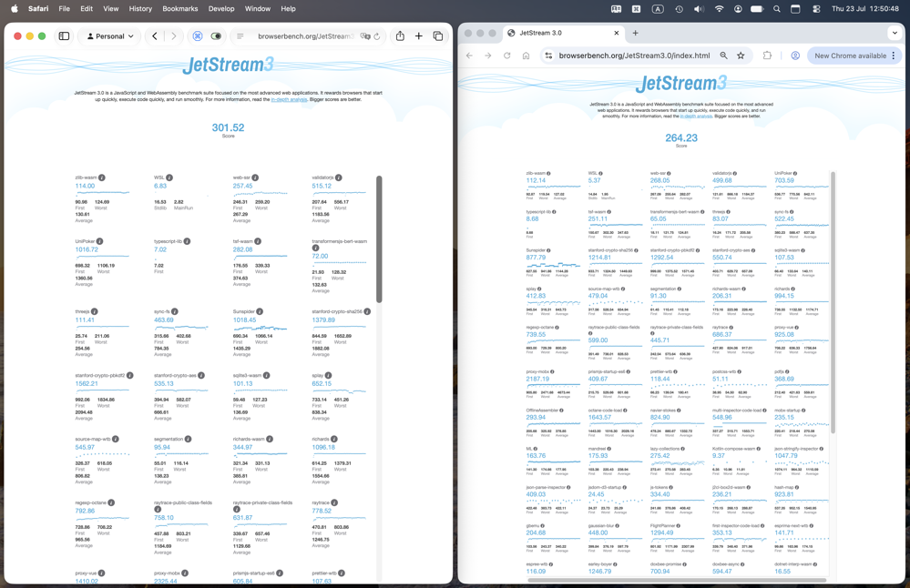Open sound volume in menu bar

click(699, 9)
